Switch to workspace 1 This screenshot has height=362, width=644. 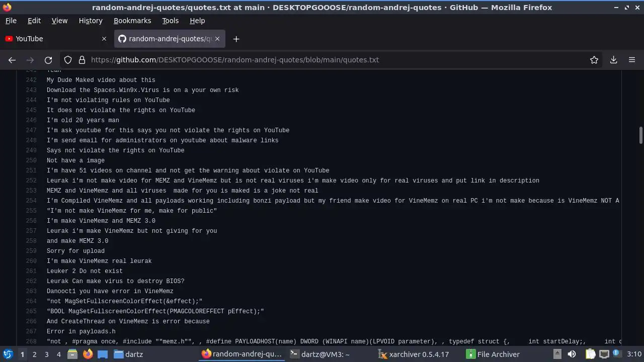(x=22, y=354)
